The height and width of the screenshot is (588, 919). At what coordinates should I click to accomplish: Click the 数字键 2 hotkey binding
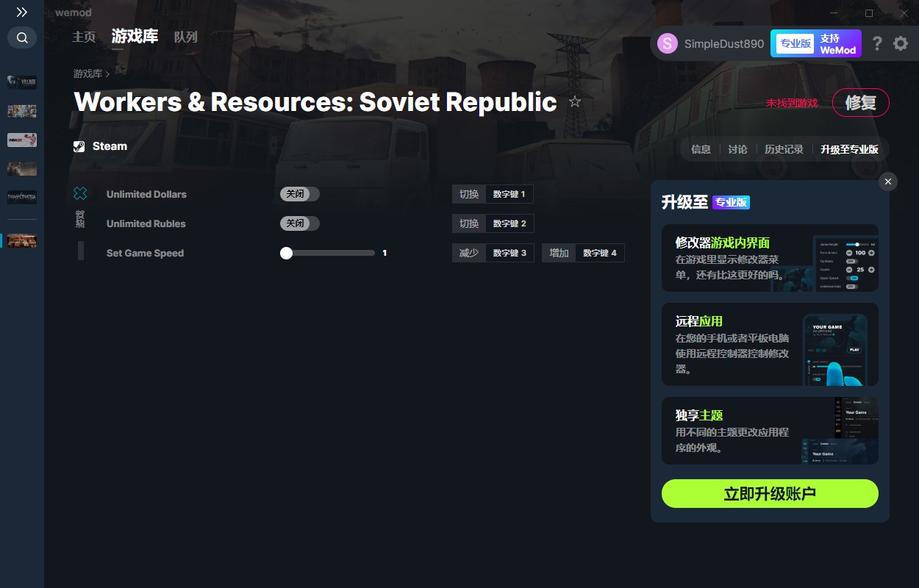tap(509, 223)
